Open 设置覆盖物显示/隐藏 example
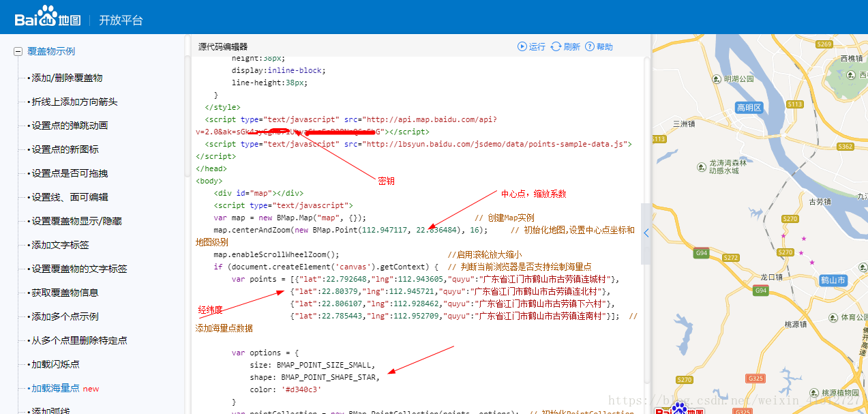The height and width of the screenshot is (414, 868). 76,221
